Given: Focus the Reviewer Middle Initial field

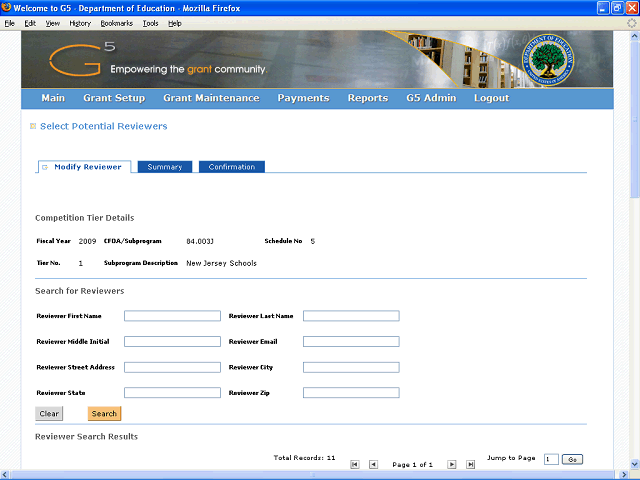Looking at the screenshot, I should [172, 341].
